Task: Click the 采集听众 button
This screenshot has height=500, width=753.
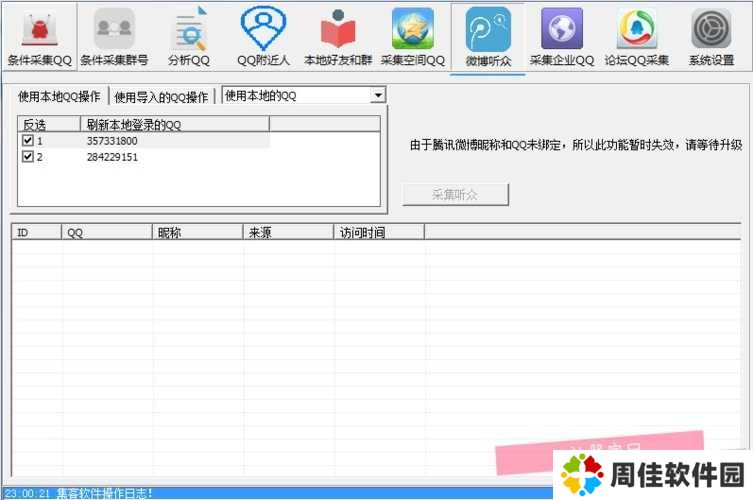Action: tap(455, 195)
